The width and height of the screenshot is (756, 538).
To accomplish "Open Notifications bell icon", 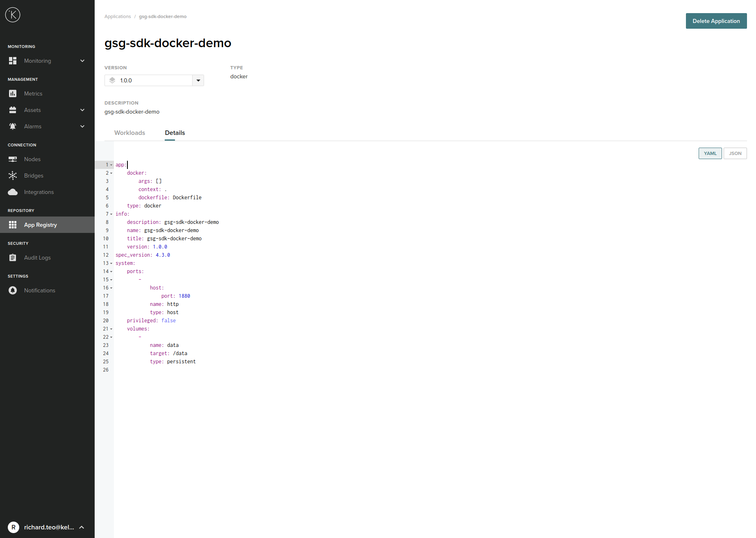I will 13,290.
